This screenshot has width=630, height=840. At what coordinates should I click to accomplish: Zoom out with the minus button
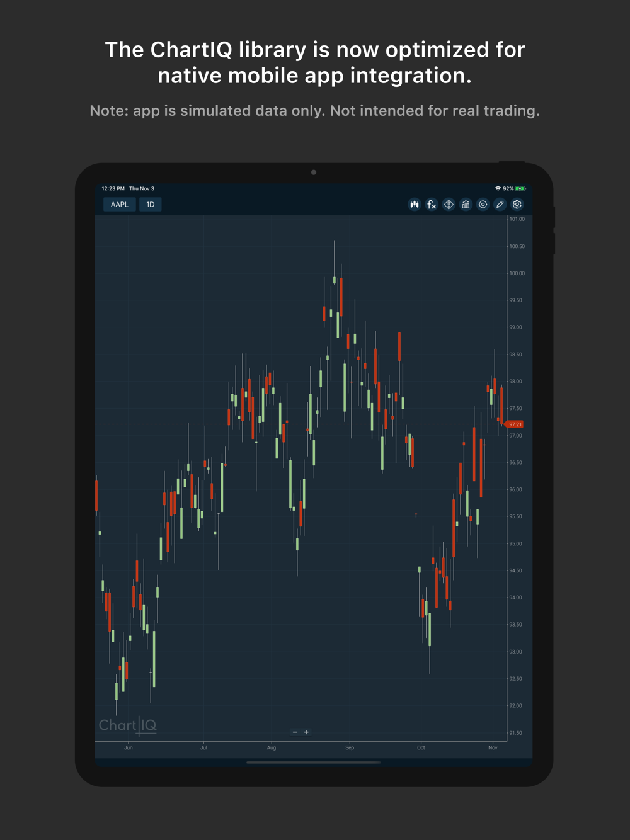tap(295, 732)
